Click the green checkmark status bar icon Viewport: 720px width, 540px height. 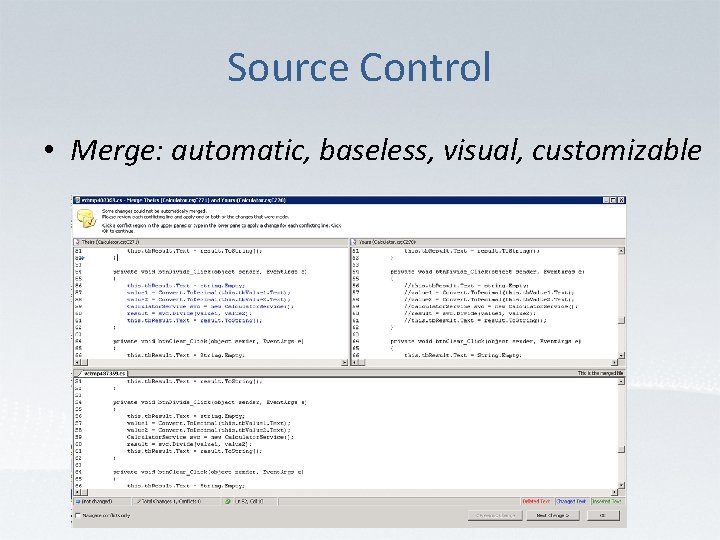click(x=228, y=501)
